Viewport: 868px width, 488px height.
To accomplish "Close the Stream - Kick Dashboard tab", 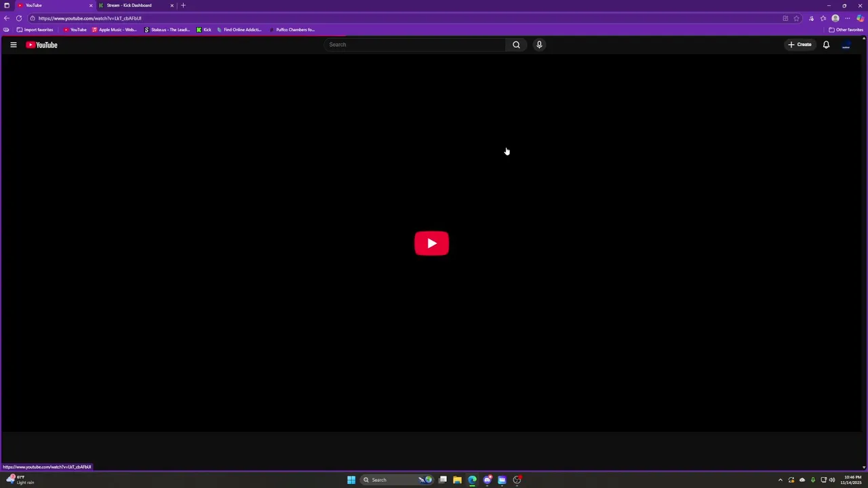I will (x=172, y=5).
